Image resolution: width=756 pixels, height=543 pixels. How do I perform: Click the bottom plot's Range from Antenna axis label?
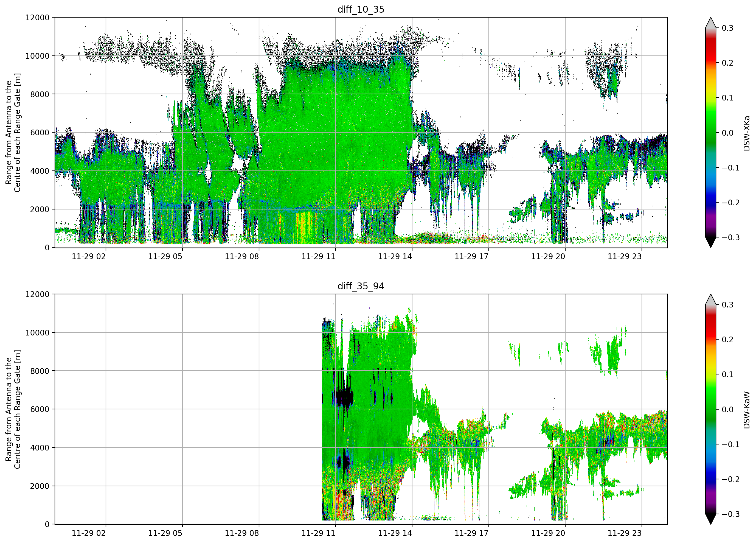coord(13,409)
